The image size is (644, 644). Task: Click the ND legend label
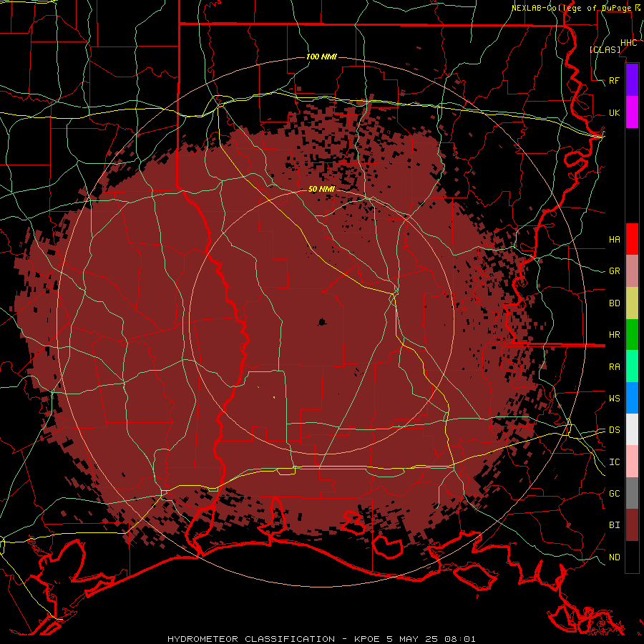click(614, 557)
